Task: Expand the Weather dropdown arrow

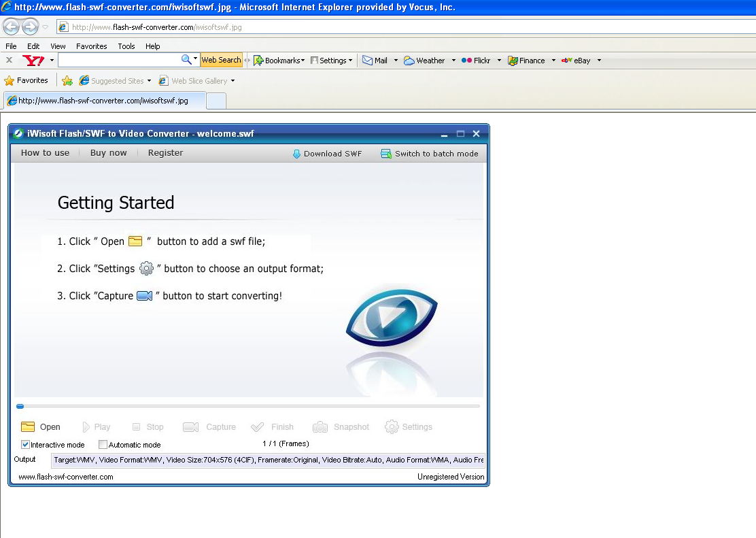Action: [x=453, y=61]
